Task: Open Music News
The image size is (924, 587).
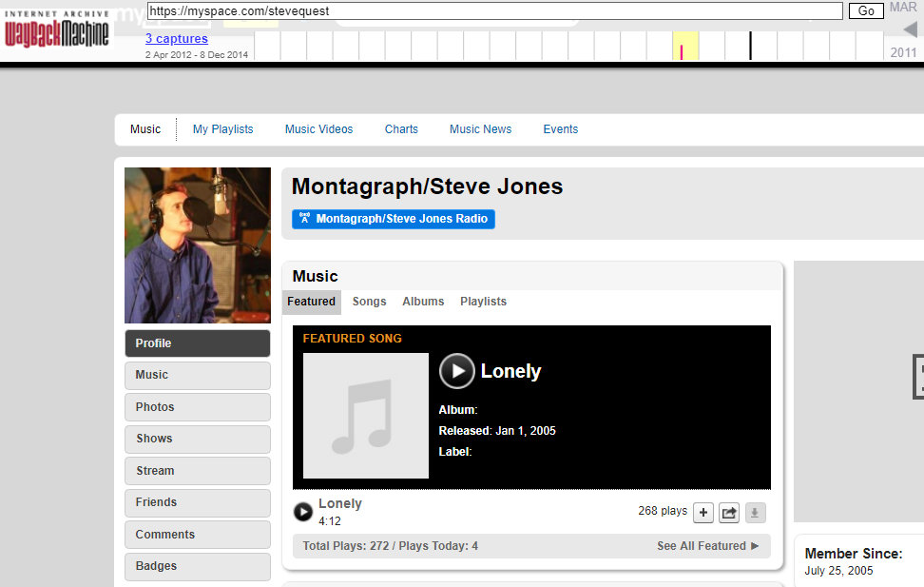Action: (480, 129)
